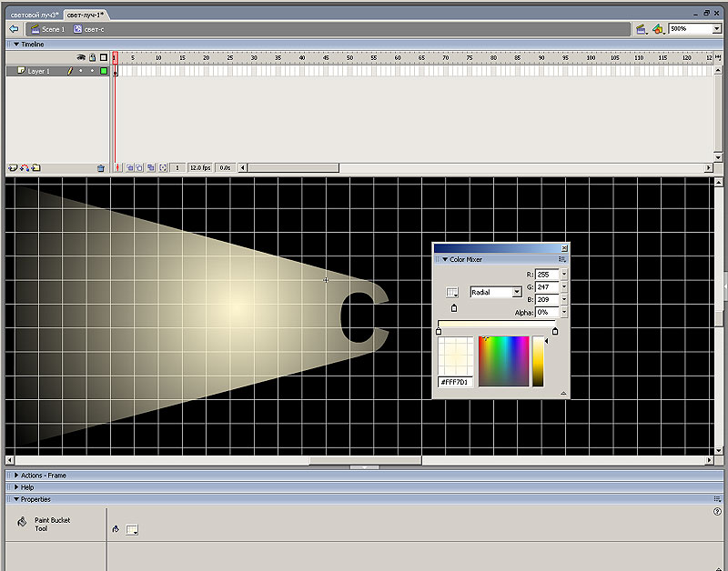This screenshot has height=571, width=728.
Task: Open the 500% zoom dropdown
Action: point(717,29)
